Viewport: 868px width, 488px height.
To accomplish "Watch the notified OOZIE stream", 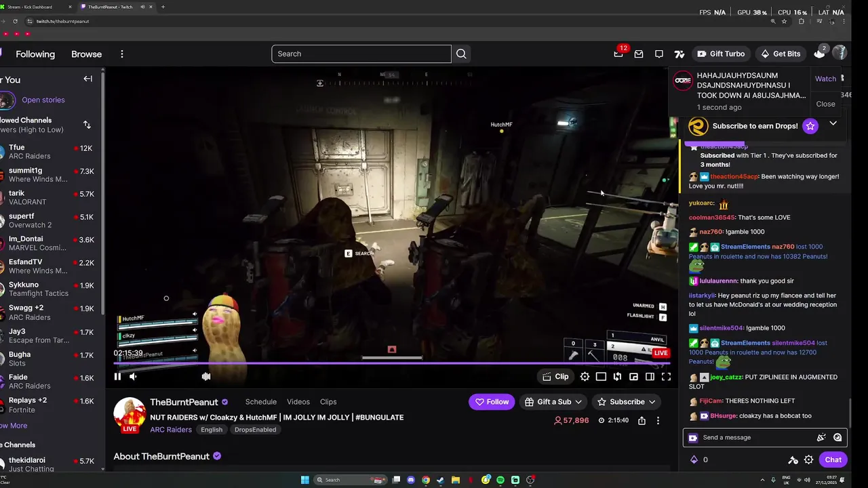I will 825,79.
